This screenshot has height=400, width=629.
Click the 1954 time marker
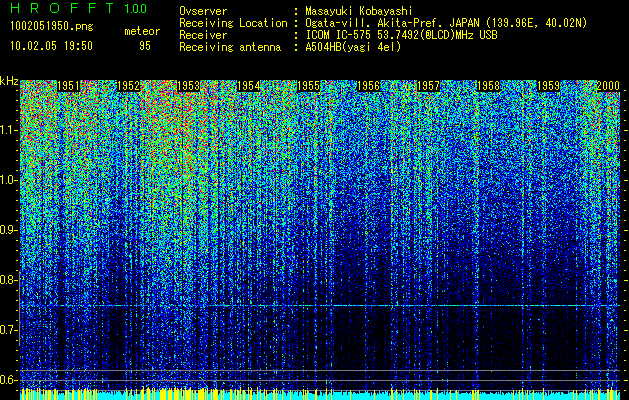pos(249,86)
